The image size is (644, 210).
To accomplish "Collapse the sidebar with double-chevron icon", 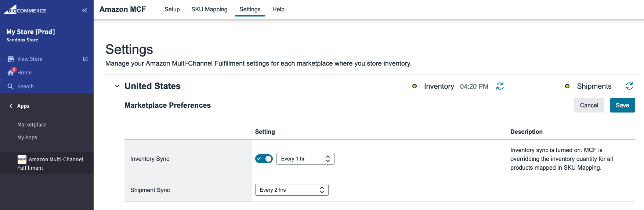I will click(84, 10).
